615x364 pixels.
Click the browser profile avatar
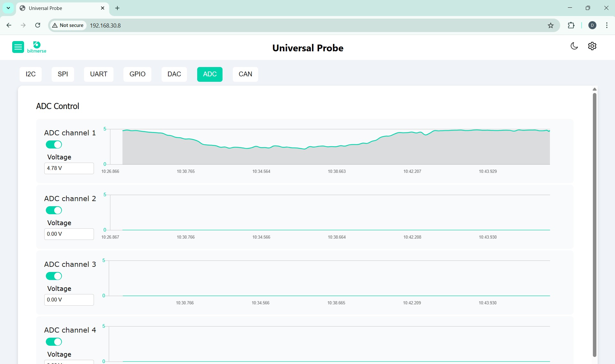tap(592, 25)
